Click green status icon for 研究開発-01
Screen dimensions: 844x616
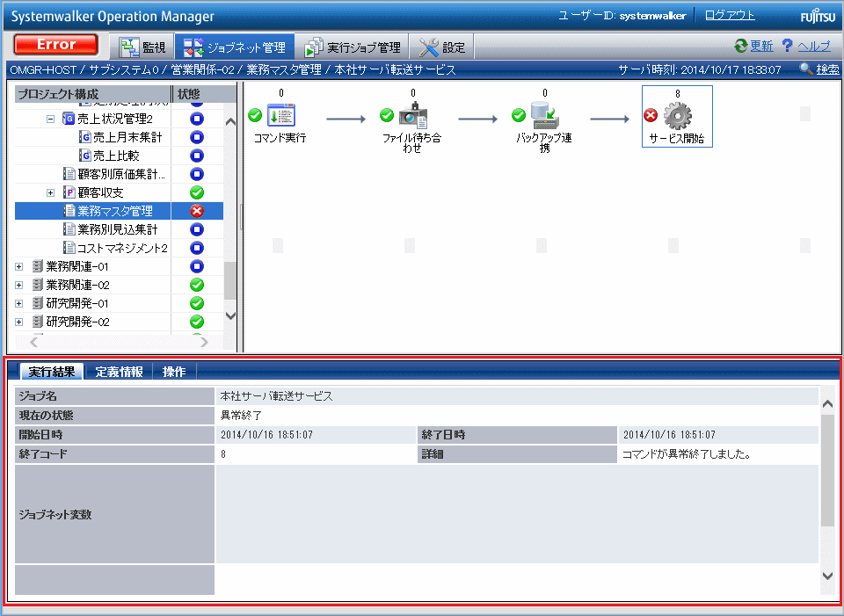197,303
